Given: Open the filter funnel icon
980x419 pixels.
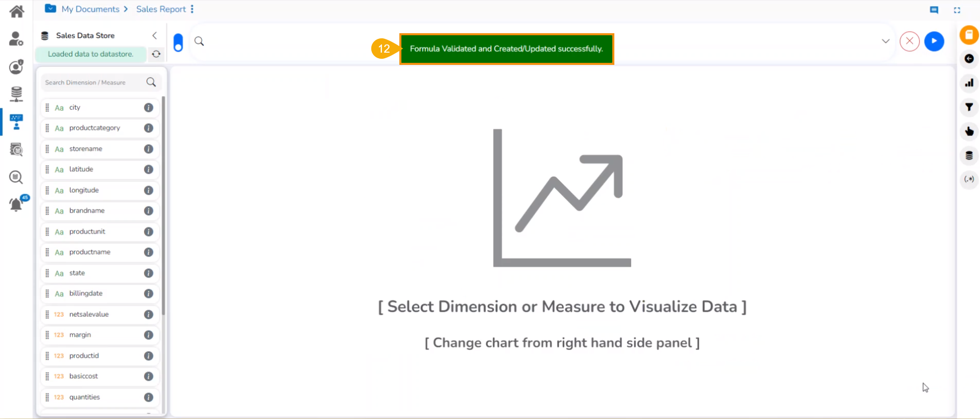Looking at the screenshot, I should [x=969, y=107].
